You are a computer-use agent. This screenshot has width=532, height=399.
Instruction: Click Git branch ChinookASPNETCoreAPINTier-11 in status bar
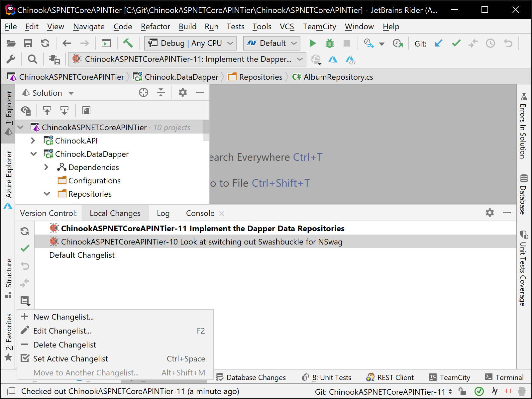coord(383,392)
